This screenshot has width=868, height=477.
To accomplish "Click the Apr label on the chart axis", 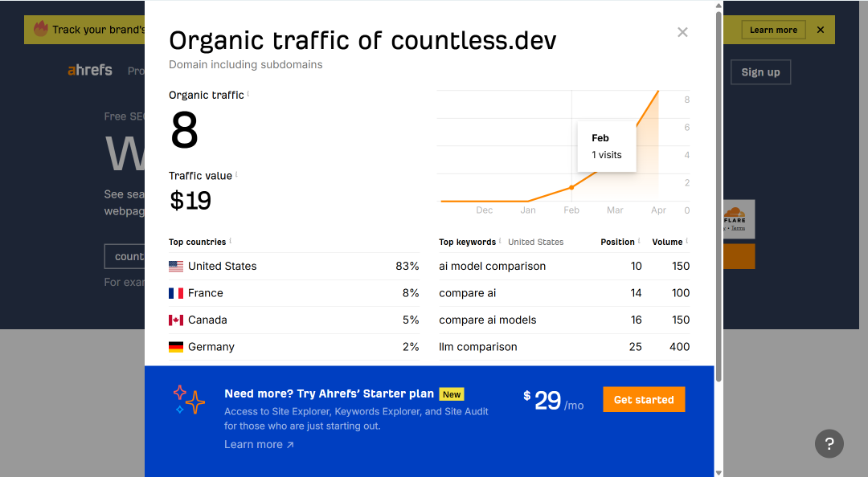I will pos(658,210).
